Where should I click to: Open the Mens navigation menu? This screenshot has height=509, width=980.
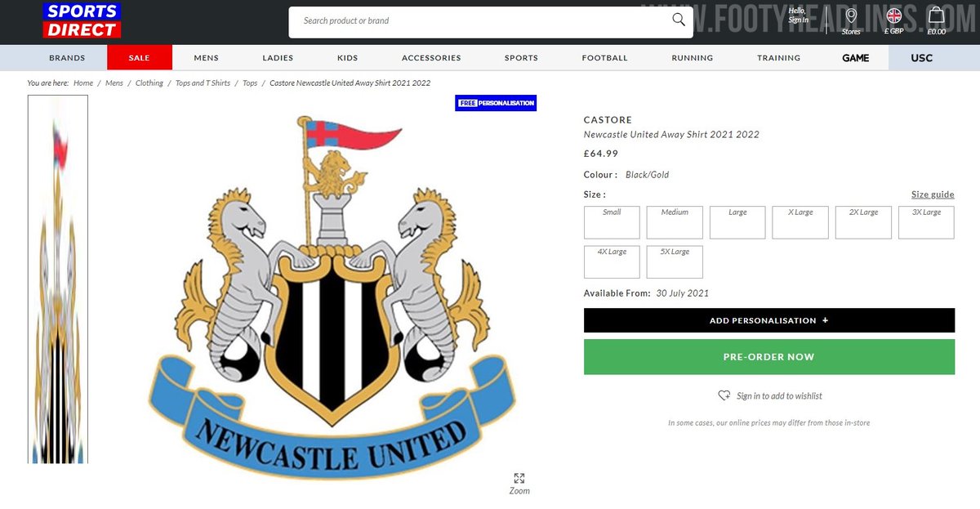[x=206, y=58]
